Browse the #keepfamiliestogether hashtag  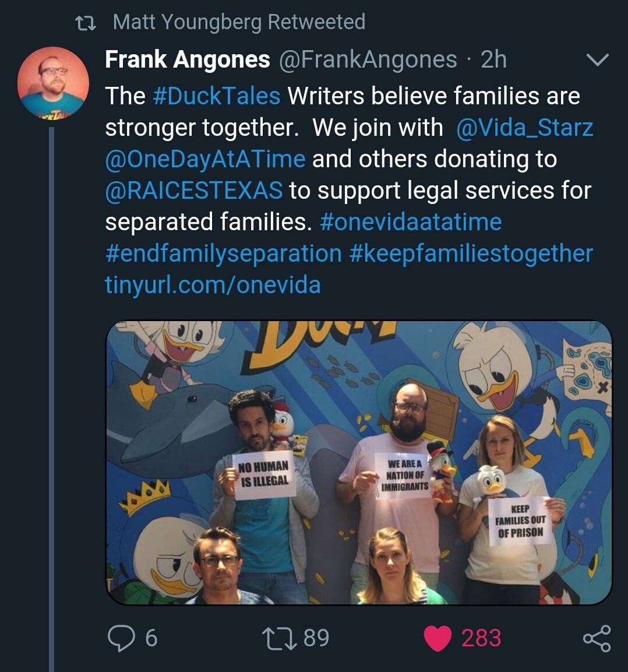pyautogui.click(x=471, y=254)
